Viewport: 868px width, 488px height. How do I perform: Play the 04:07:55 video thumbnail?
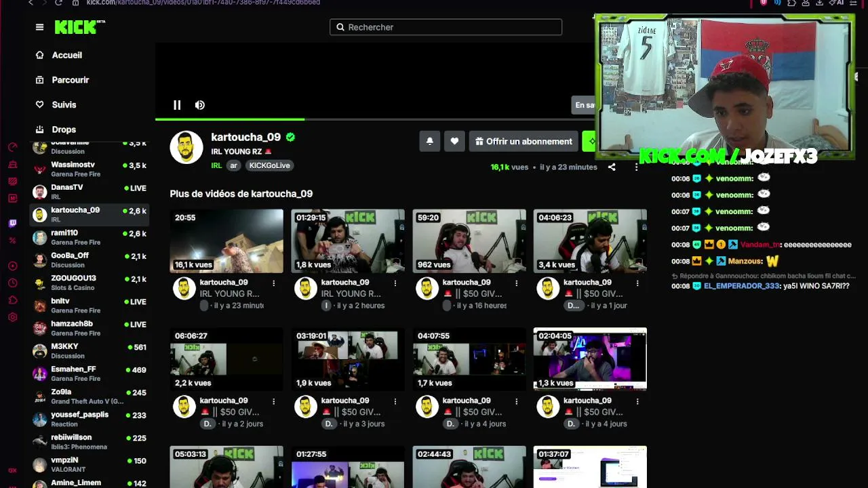point(469,359)
